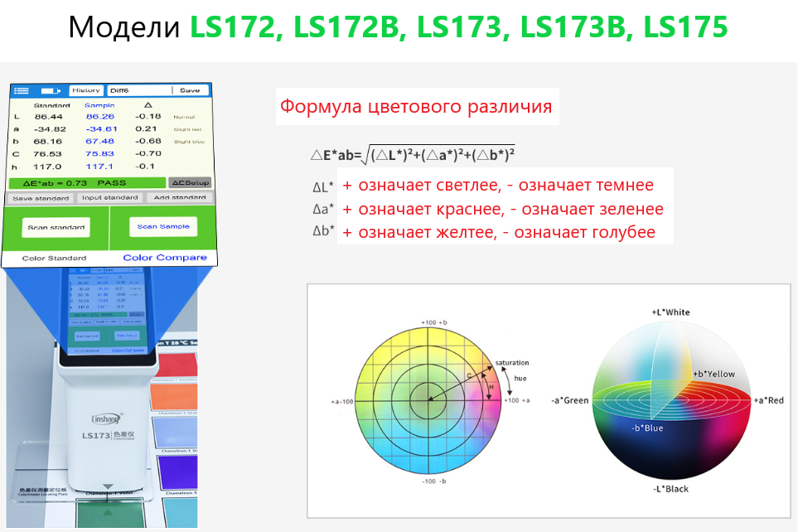Click the green sample under the device
The height and width of the screenshot is (532, 798).
coord(109,513)
